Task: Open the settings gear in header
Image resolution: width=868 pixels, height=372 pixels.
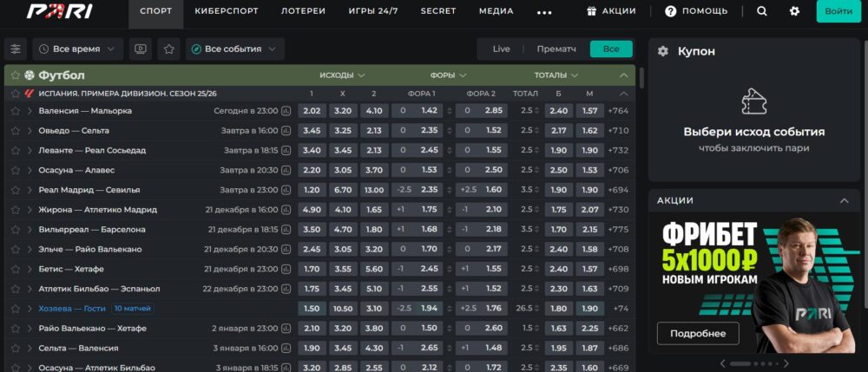Action: click(x=794, y=11)
